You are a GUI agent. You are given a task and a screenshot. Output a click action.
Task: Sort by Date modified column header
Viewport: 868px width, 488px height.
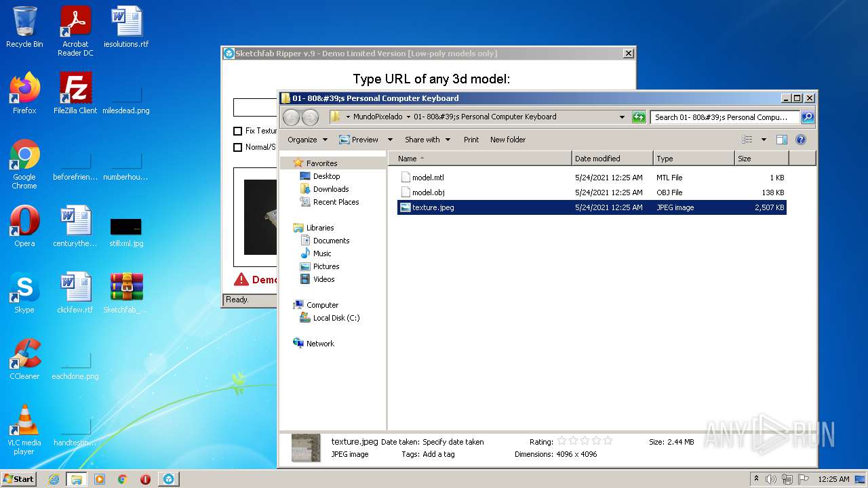click(x=613, y=159)
